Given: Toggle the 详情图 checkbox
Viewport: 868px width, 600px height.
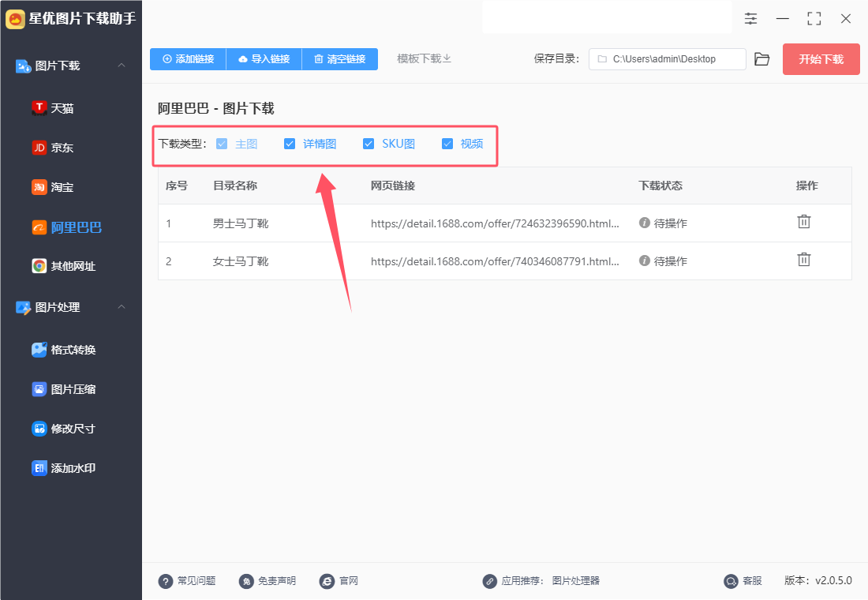Looking at the screenshot, I should (x=290, y=144).
